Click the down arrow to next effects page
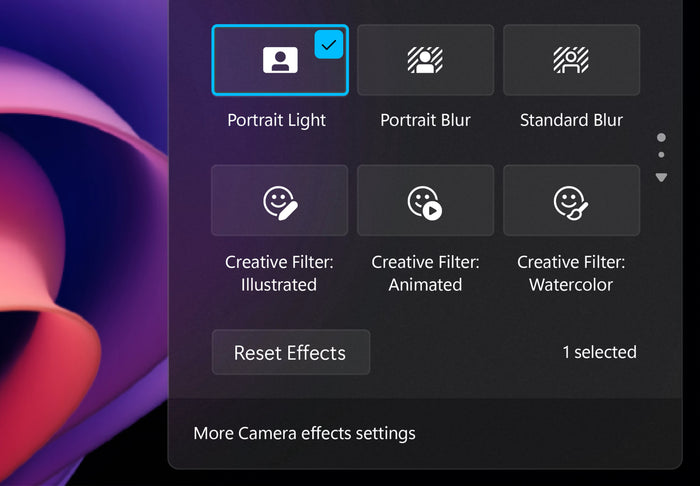 (x=661, y=177)
